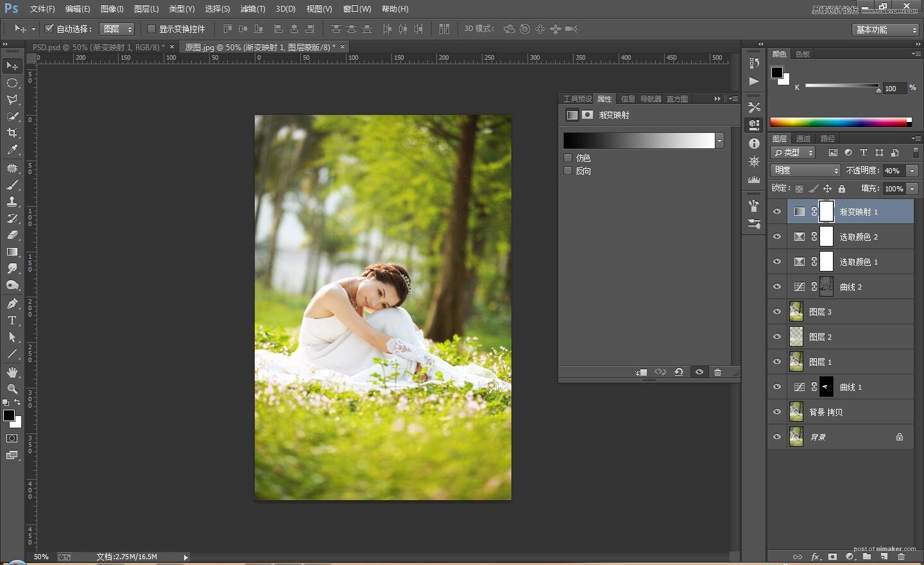Select the Pen tool
This screenshot has height=565, width=924.
(12, 304)
